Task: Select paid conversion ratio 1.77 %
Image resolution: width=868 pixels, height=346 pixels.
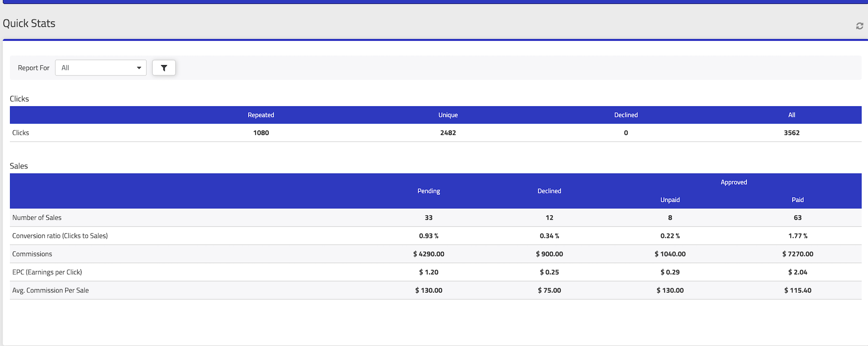Action: point(797,236)
